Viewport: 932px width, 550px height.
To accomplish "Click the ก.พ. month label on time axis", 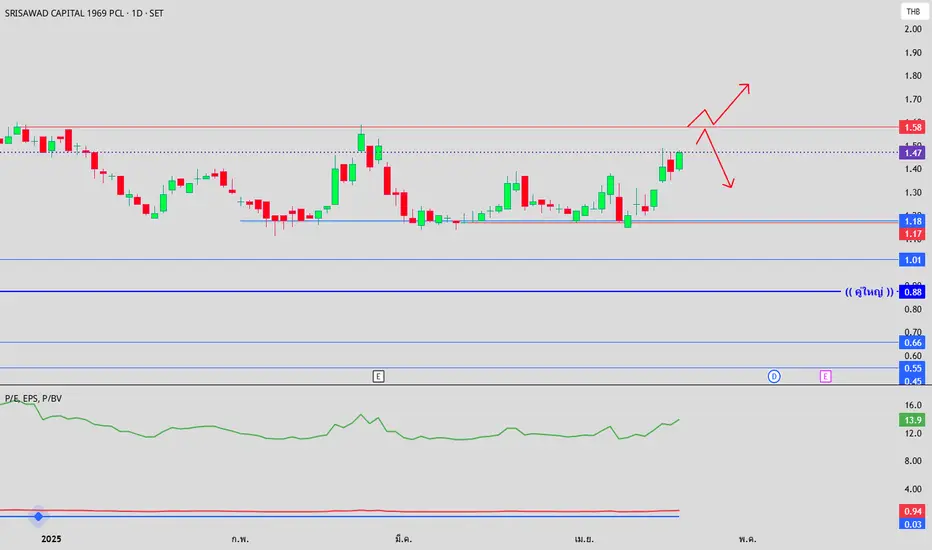I will (240, 539).
